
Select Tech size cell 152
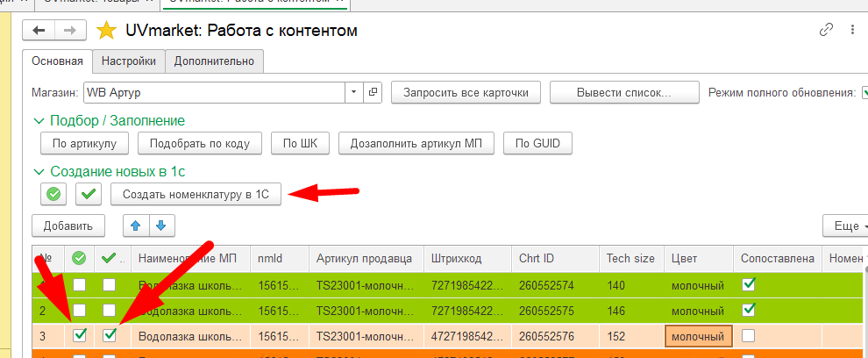tap(631, 336)
